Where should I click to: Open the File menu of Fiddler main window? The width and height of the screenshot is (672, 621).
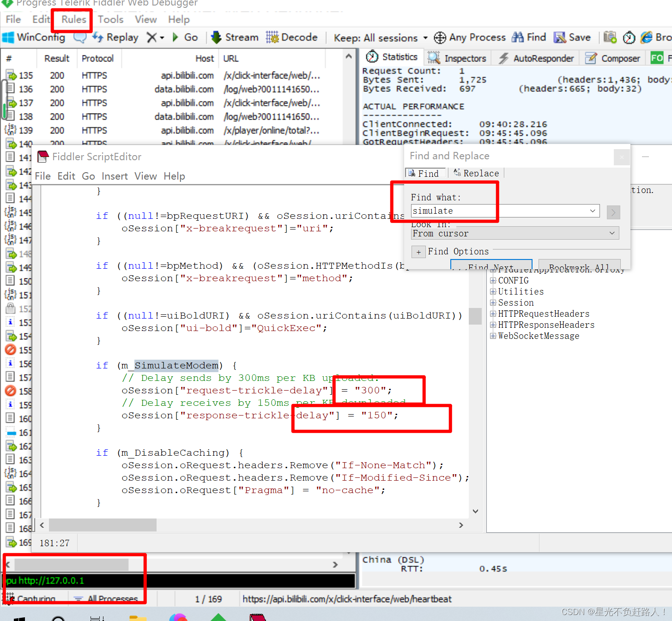[x=13, y=19]
